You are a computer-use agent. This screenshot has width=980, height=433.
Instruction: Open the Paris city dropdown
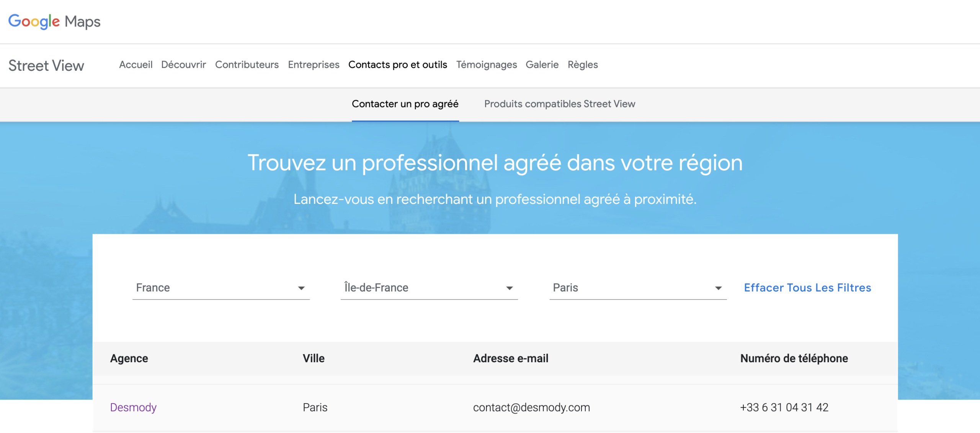(x=638, y=288)
